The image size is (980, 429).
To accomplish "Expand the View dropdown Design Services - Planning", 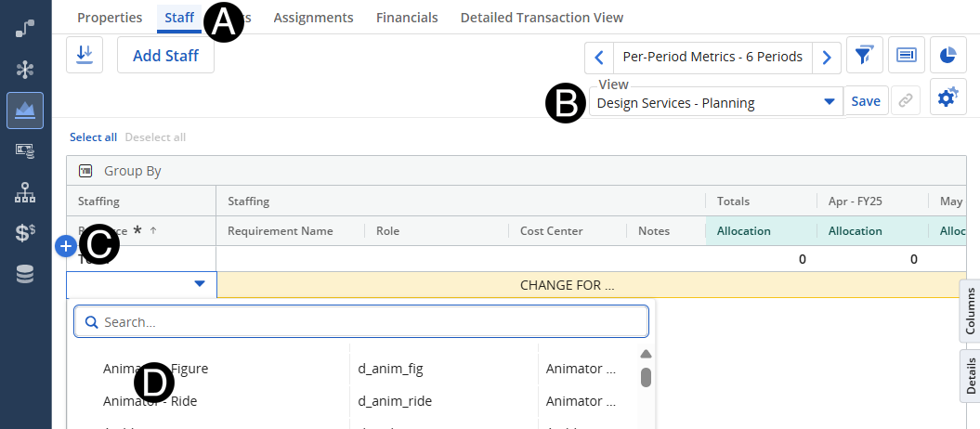I will point(829,102).
